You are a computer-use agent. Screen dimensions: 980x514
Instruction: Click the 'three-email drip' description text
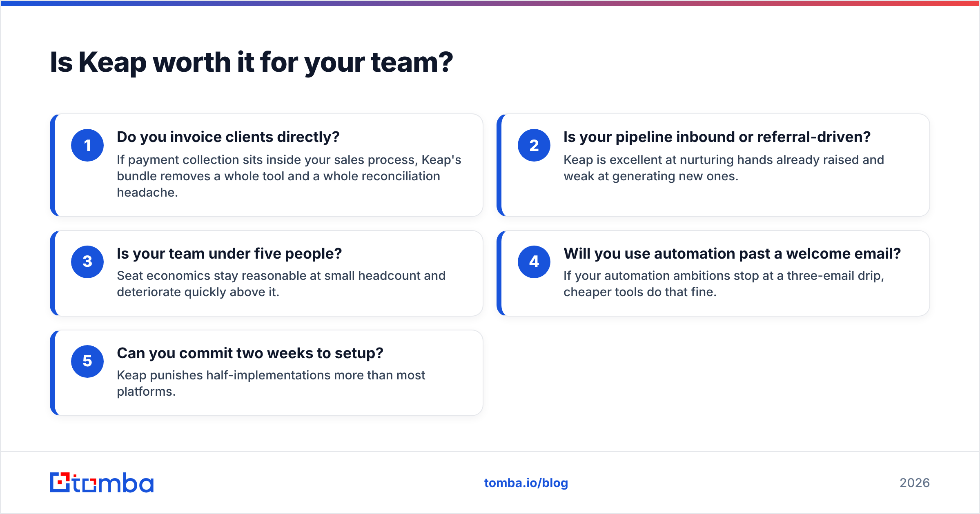[724, 284]
